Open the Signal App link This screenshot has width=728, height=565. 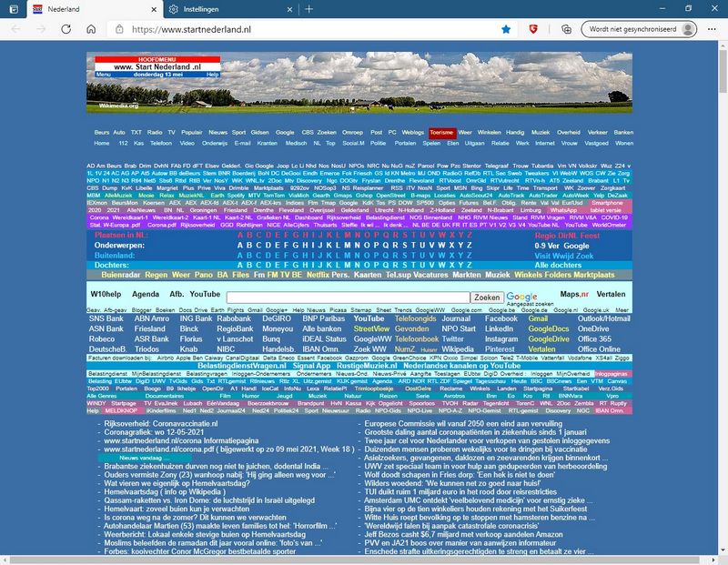tap(311, 366)
